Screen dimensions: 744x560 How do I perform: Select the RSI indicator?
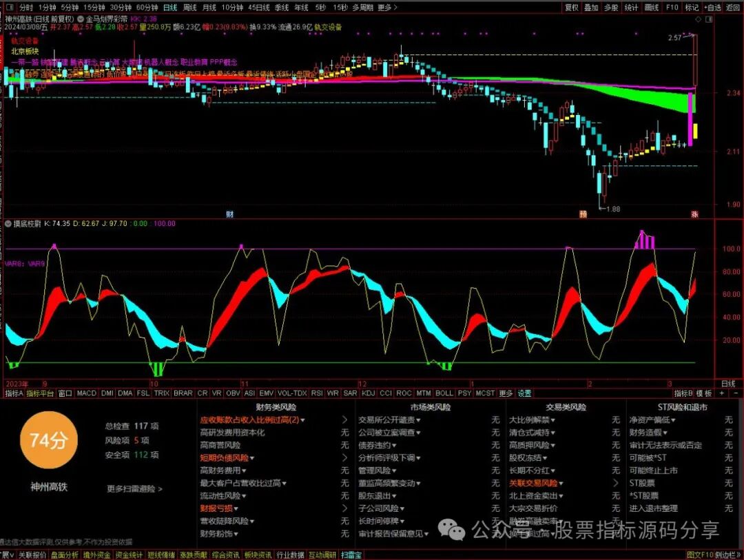tap(317, 393)
